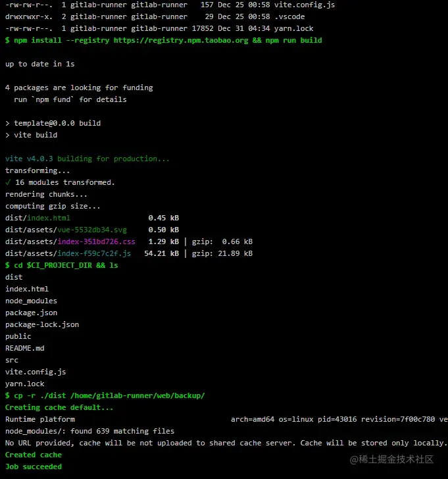Click package-lock.json in the directory listing
This screenshot has height=479, width=448.
tap(42, 324)
